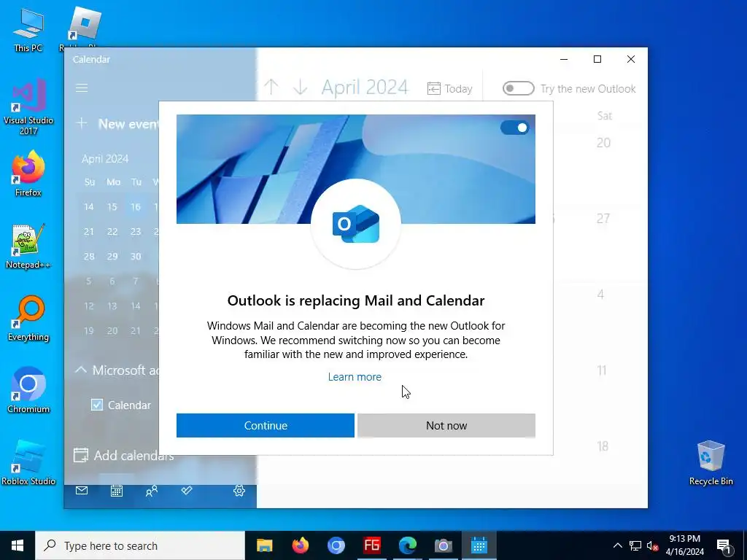The width and height of the screenshot is (747, 560).
Task: Select the Calendar icon in the bottom bar
Action: tap(117, 491)
